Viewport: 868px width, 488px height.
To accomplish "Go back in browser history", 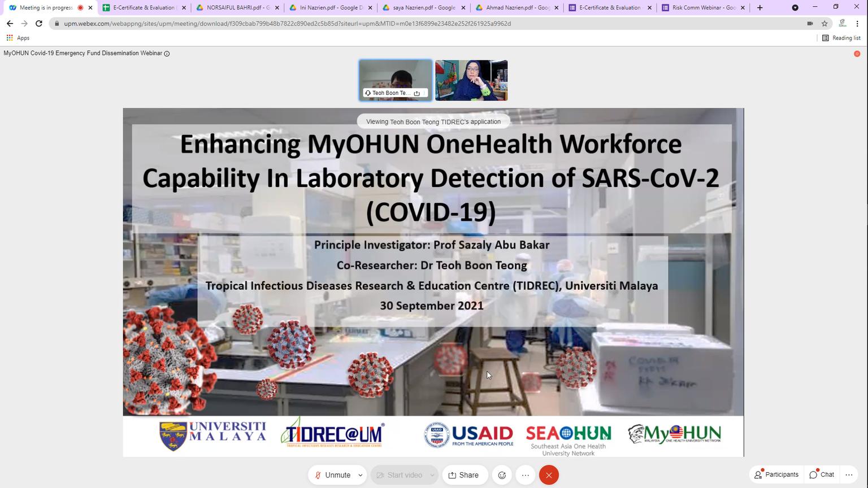I will tap(10, 24).
